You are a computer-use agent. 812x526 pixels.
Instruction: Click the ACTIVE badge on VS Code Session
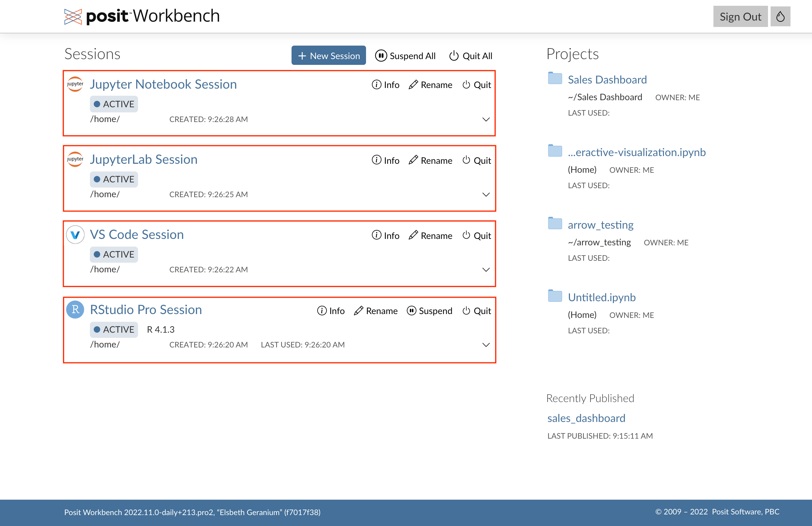point(114,254)
